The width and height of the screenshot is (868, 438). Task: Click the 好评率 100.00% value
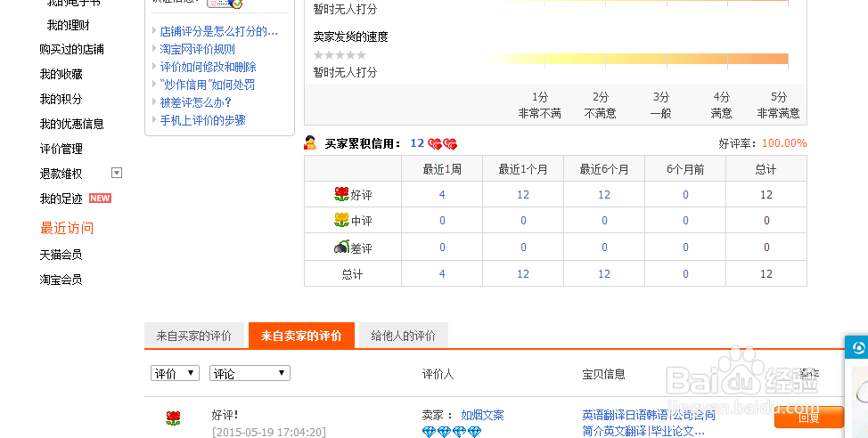pos(784,143)
